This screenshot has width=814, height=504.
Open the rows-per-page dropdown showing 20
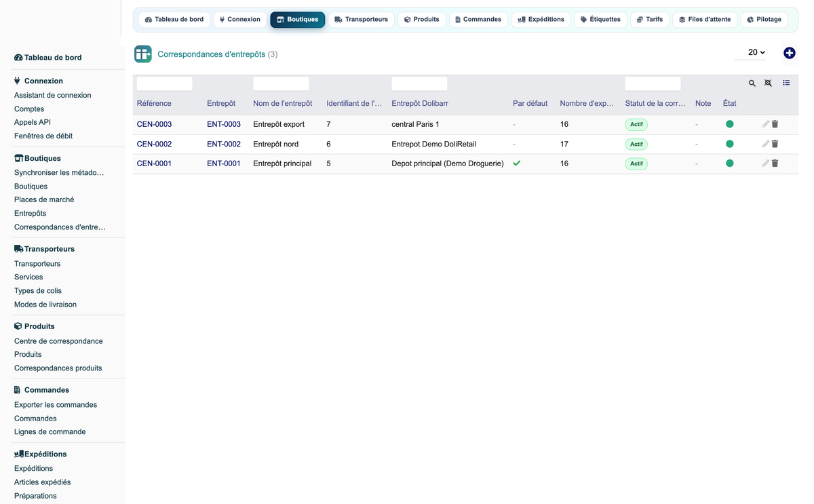click(x=751, y=52)
